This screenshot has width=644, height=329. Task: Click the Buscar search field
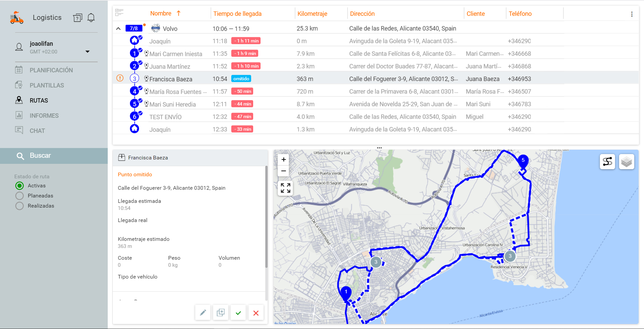click(54, 156)
